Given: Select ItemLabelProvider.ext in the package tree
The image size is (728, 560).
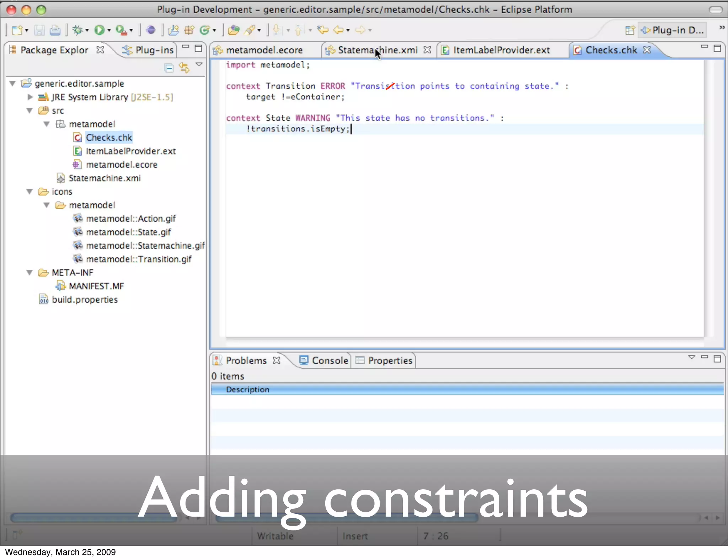Looking at the screenshot, I should [x=130, y=151].
